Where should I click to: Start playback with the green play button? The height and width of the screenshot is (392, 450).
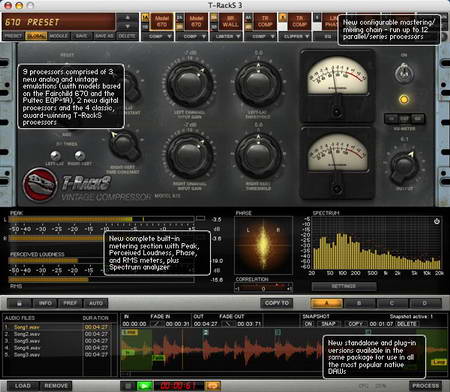pyautogui.click(x=145, y=386)
